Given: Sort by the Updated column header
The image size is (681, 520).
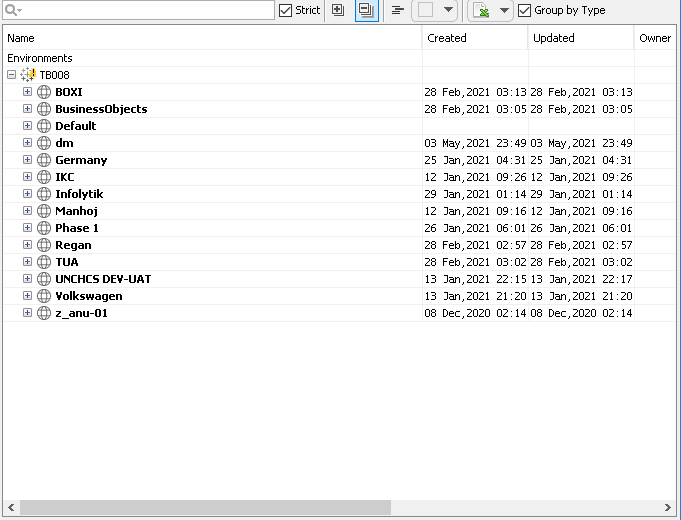Looking at the screenshot, I should (580, 38).
